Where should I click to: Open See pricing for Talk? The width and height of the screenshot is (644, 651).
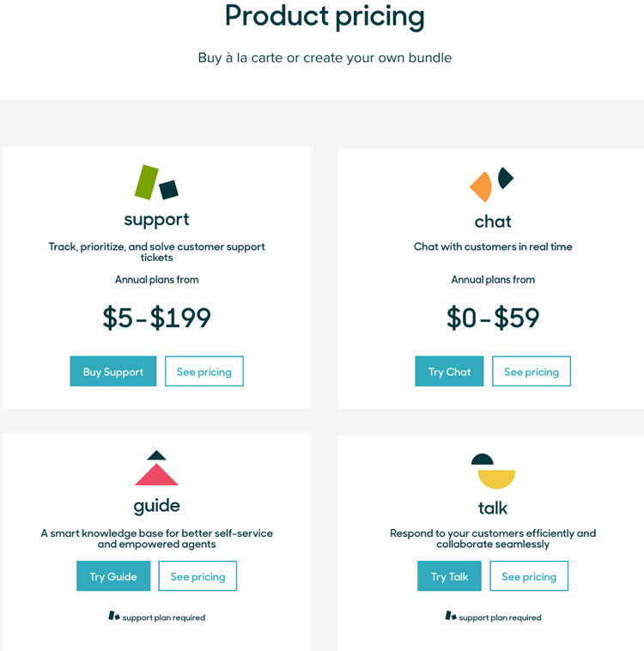[529, 576]
